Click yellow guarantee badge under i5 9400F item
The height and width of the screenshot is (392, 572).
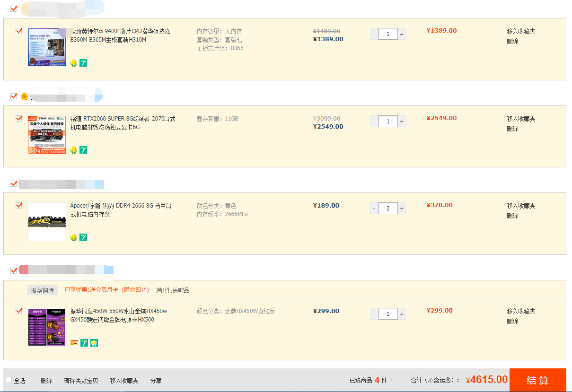(74, 63)
